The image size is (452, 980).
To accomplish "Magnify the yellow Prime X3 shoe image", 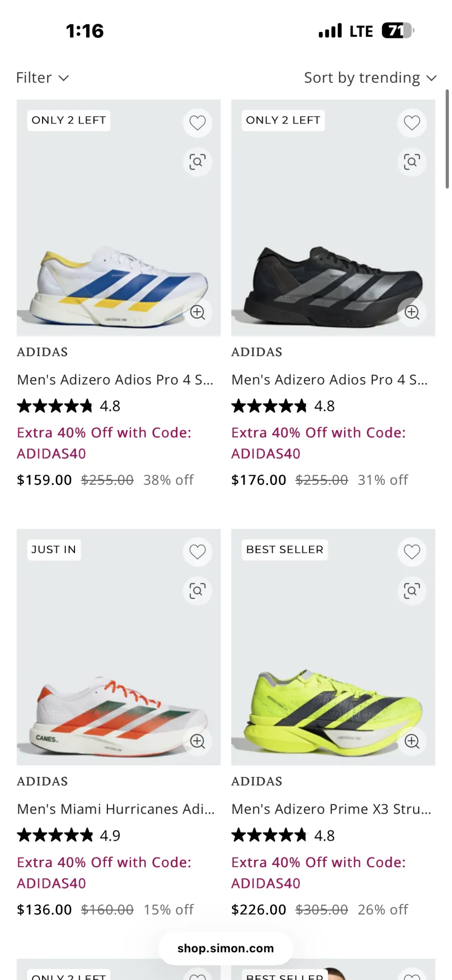I will pyautogui.click(x=412, y=741).
